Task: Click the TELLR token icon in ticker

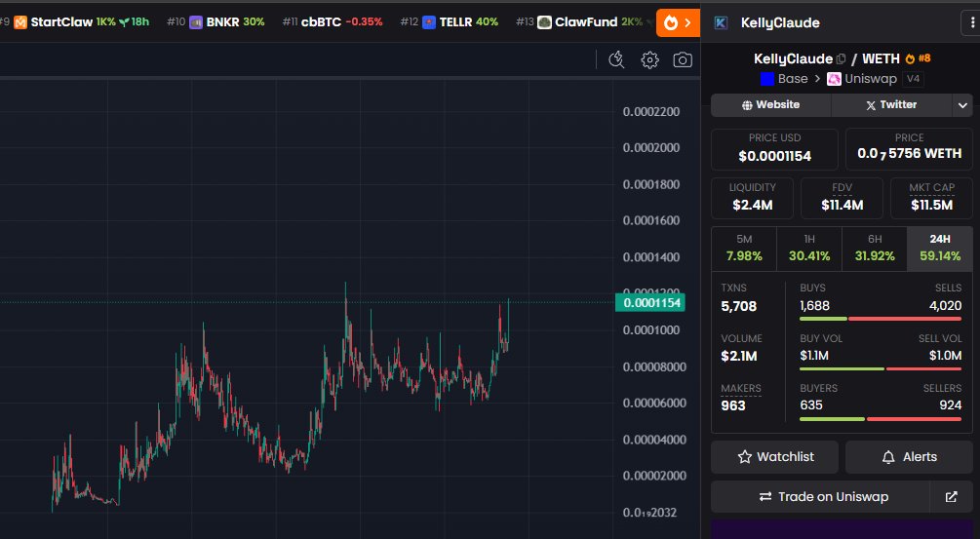Action: click(429, 22)
